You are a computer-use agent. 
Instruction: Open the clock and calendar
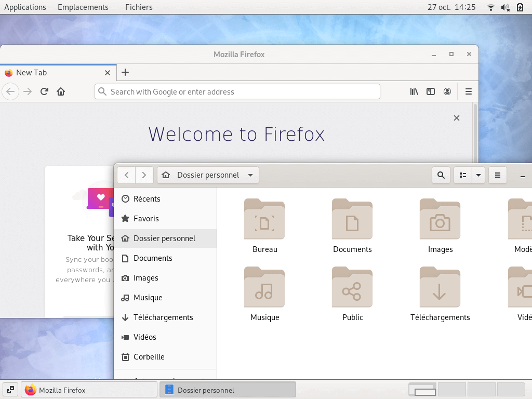pyautogui.click(x=451, y=7)
